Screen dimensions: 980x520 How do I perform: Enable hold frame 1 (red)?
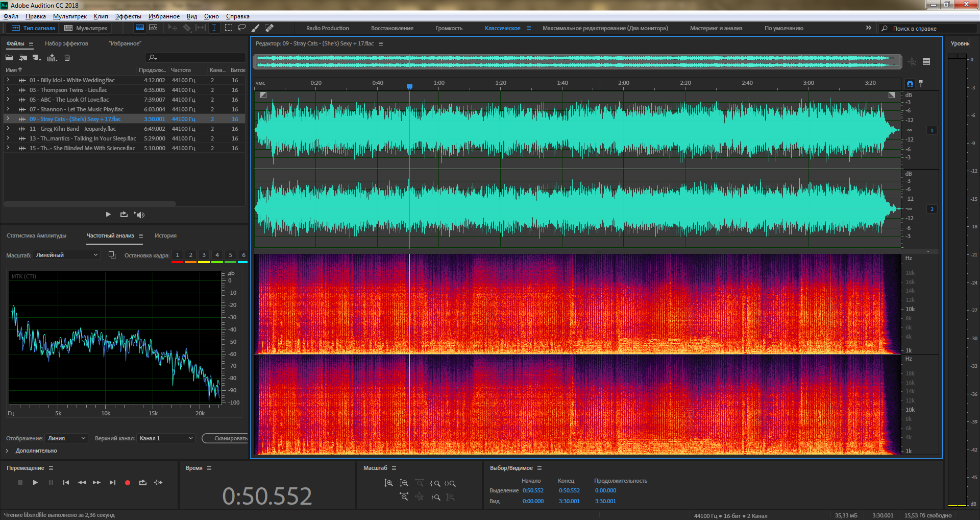click(x=177, y=255)
